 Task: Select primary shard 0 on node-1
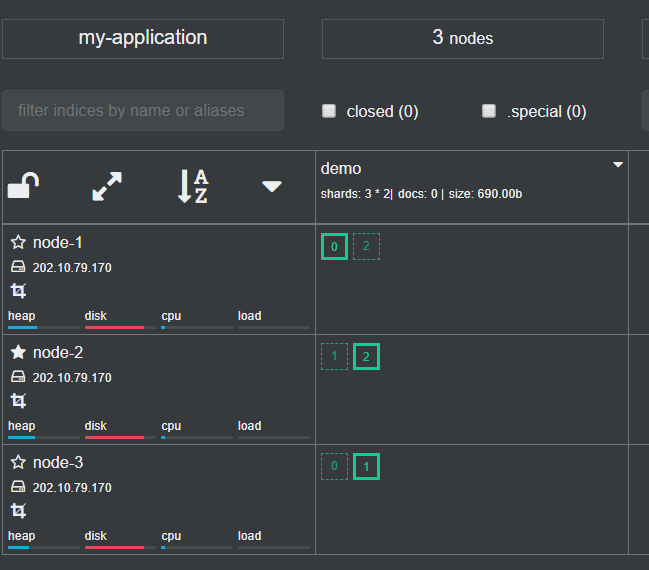pos(334,247)
